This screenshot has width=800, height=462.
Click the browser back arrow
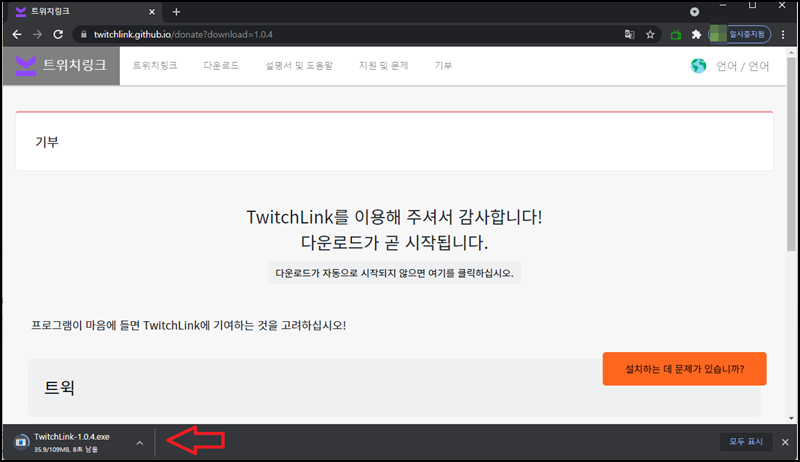click(x=17, y=34)
